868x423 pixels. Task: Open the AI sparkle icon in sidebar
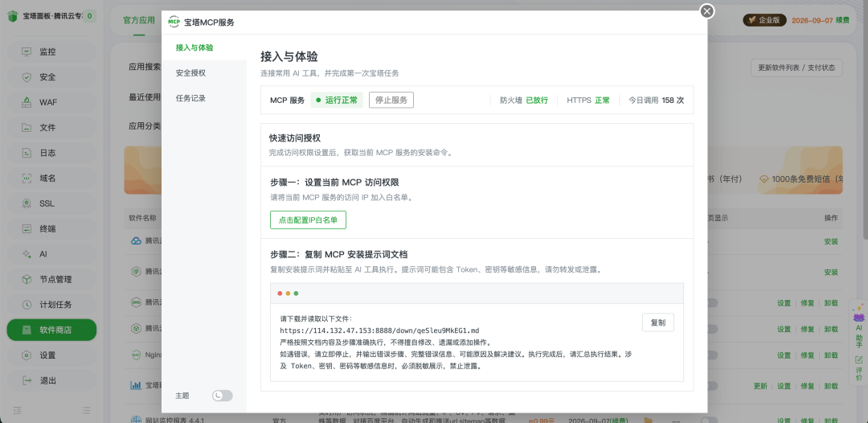[26, 254]
